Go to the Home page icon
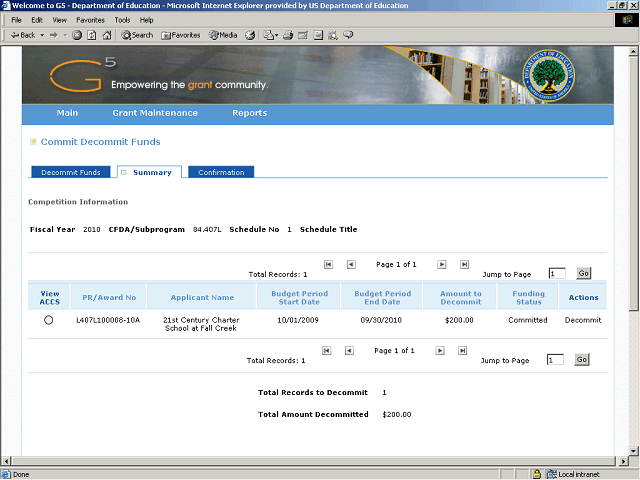 coord(107,35)
